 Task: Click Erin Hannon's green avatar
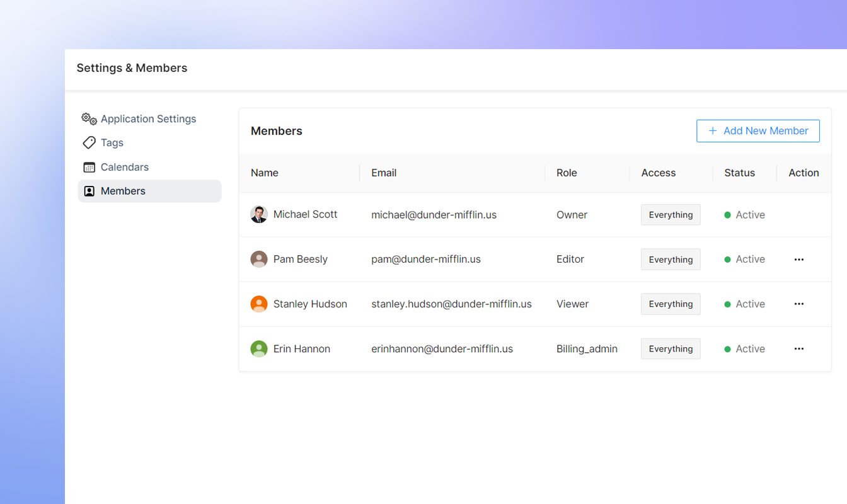(x=259, y=348)
